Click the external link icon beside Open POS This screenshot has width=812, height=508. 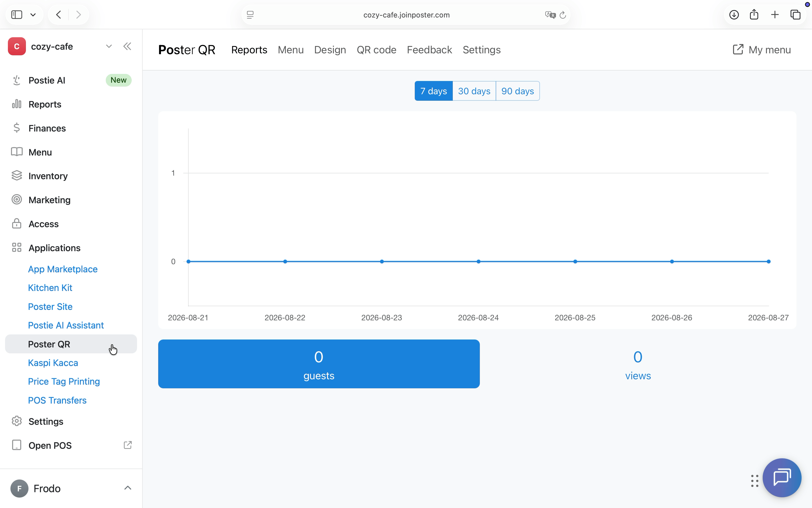point(128,445)
